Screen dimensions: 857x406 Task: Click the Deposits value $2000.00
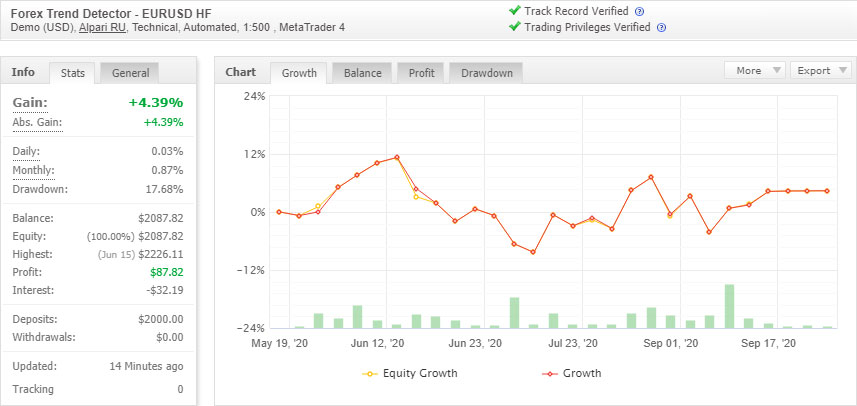click(161, 319)
